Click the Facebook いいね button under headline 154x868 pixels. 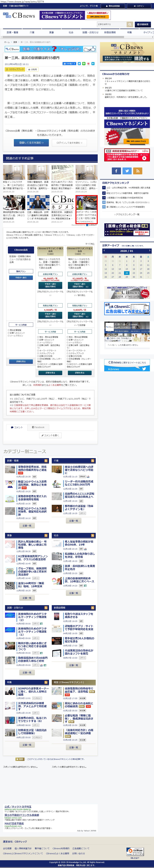[69, 64]
